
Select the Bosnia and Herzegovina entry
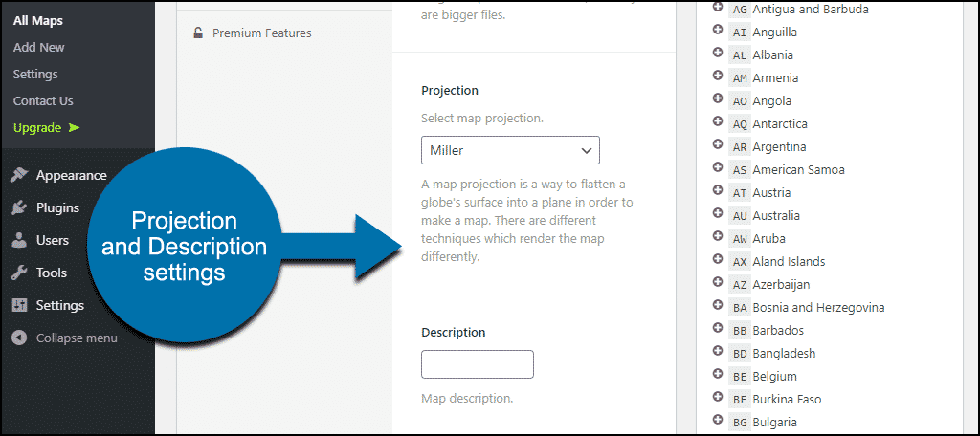point(819,307)
